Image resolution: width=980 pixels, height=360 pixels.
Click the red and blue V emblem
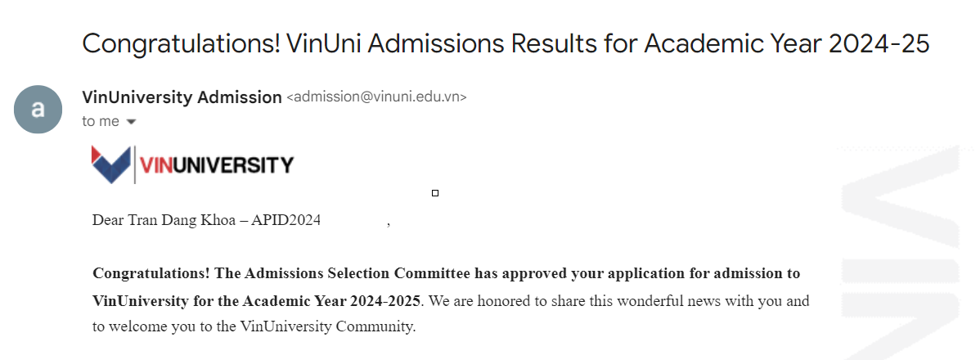tap(110, 164)
